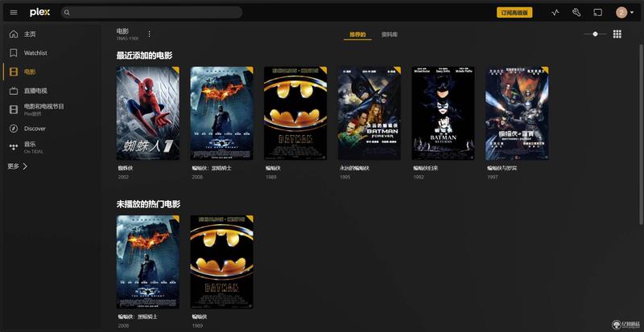
Task: Open the Batman Returns poster
Action: (x=444, y=113)
